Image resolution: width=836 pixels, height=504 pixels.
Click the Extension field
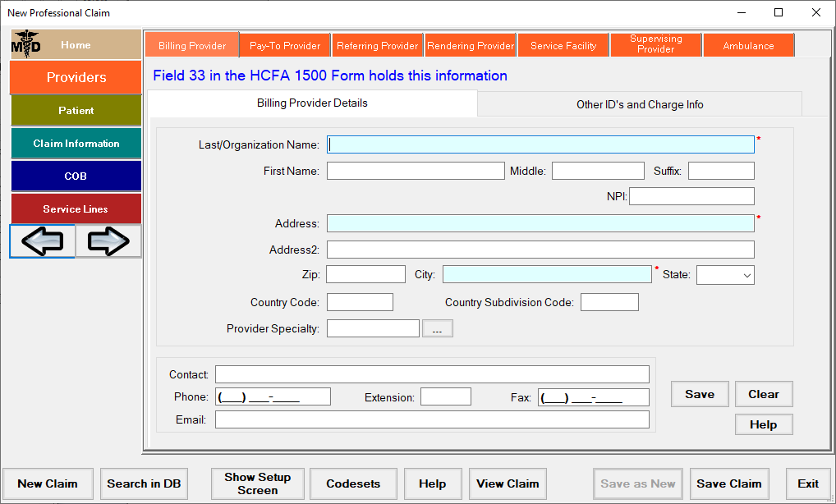point(446,397)
